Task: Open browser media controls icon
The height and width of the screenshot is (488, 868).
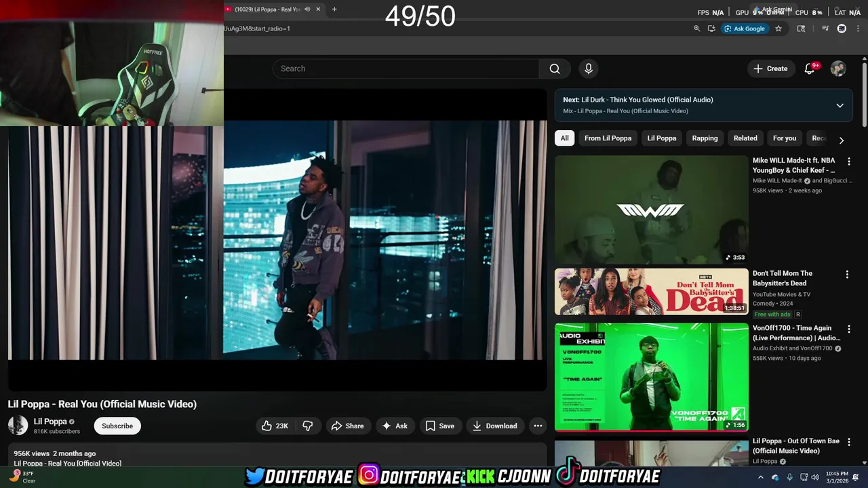Action: pos(825,28)
